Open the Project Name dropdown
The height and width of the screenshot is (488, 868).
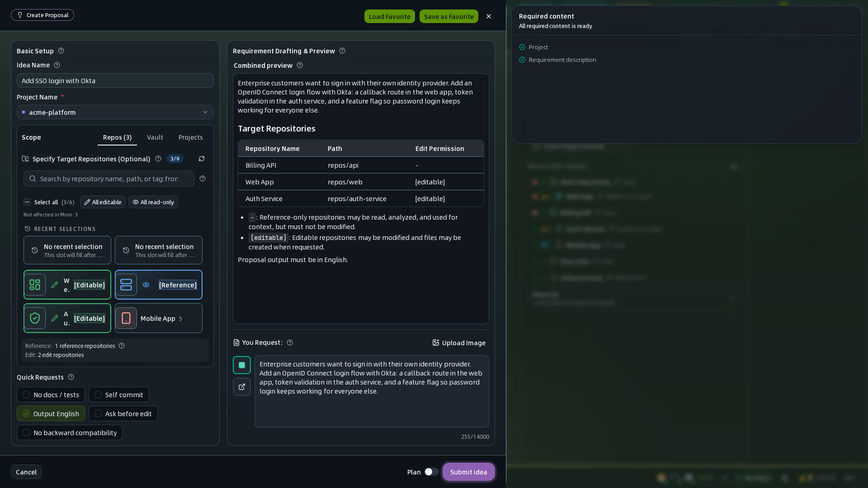(115, 112)
